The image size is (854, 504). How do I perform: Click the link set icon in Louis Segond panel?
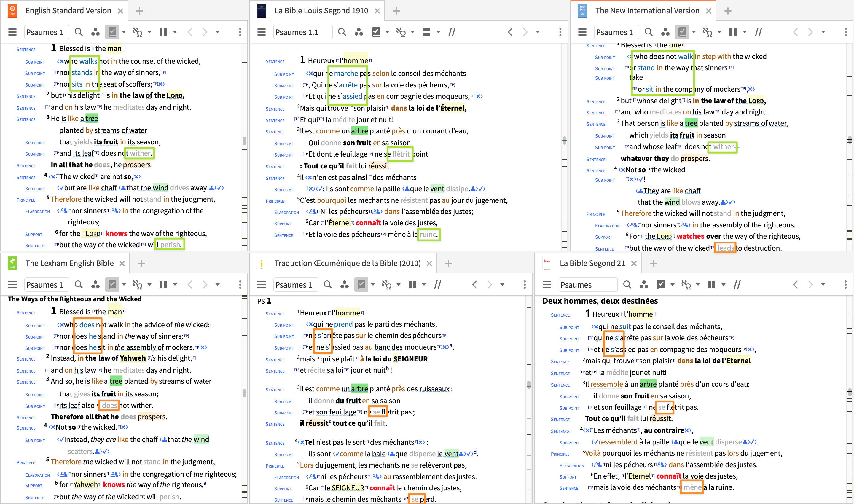tap(401, 32)
